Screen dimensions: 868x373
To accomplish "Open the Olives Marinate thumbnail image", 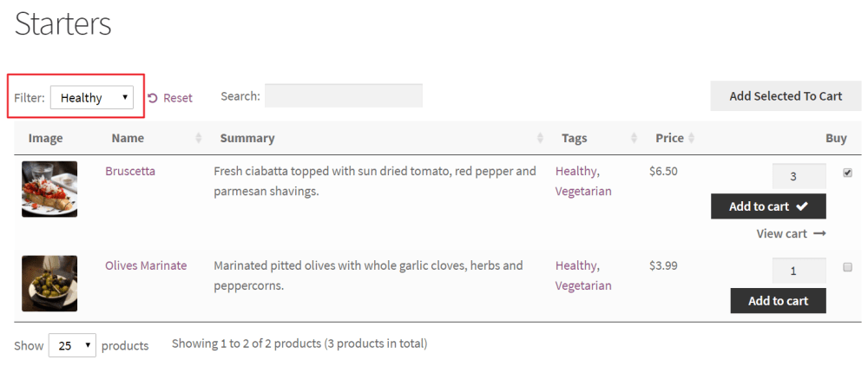I will [49, 284].
